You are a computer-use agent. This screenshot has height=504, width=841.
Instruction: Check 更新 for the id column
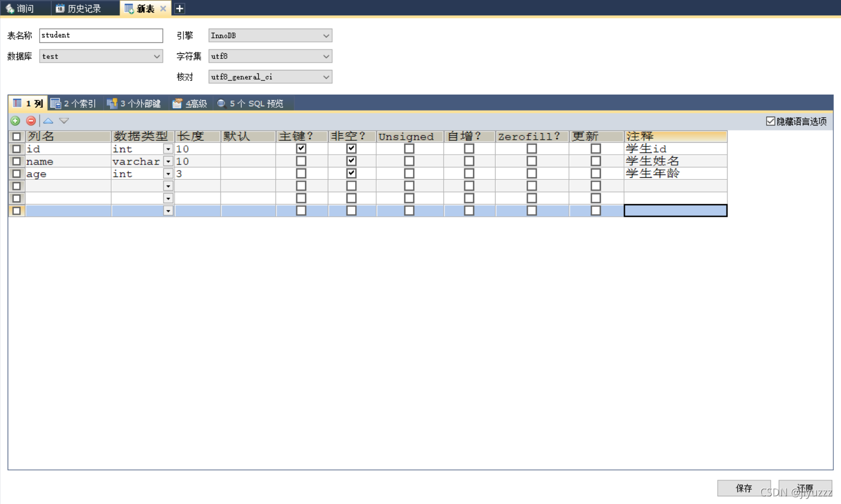(595, 149)
